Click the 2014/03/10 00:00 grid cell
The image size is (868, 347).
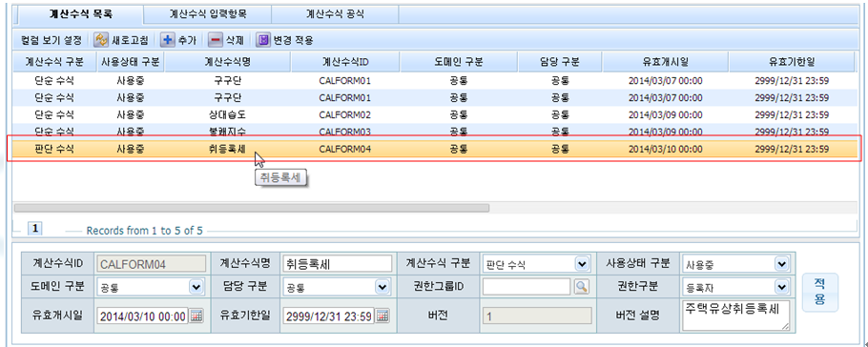click(x=666, y=149)
